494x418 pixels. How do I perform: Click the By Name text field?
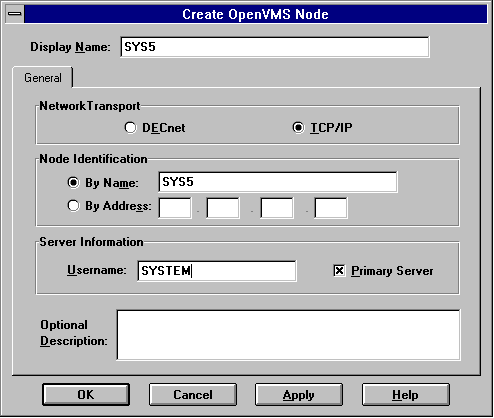[278, 182]
